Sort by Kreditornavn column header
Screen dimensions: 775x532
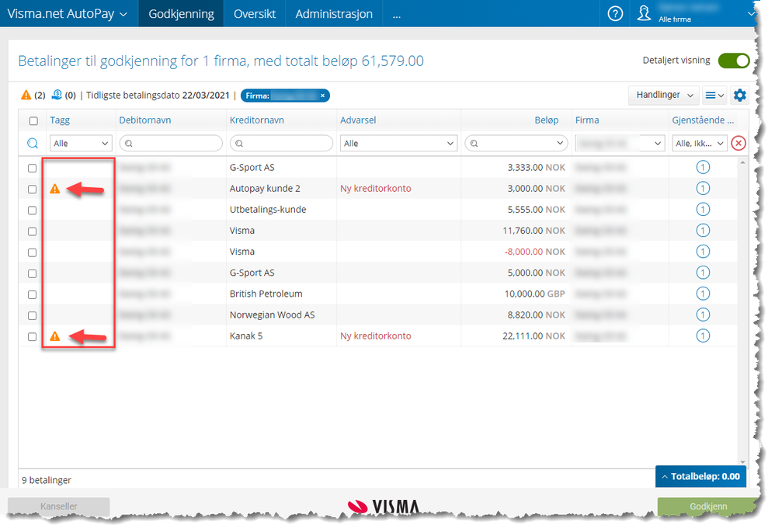[256, 120]
